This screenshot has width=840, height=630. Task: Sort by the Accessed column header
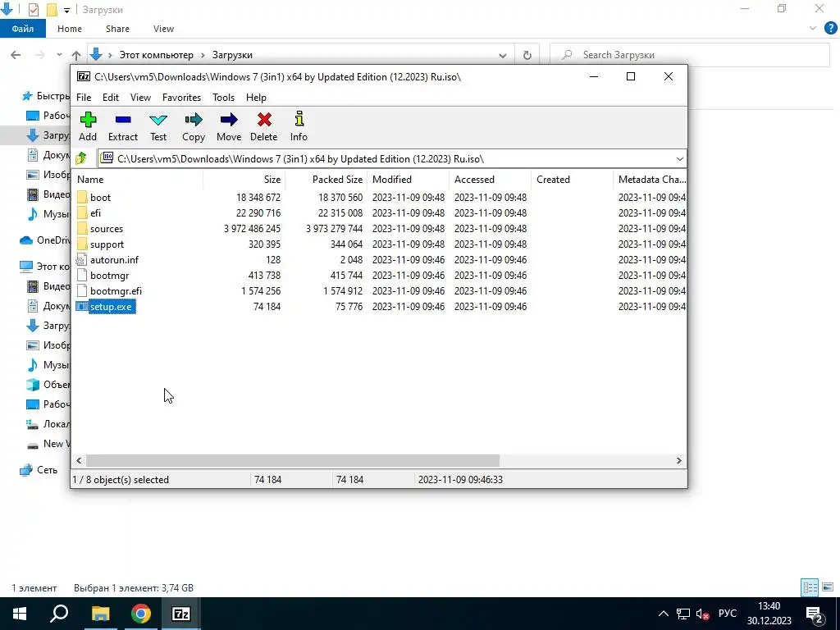coord(490,180)
